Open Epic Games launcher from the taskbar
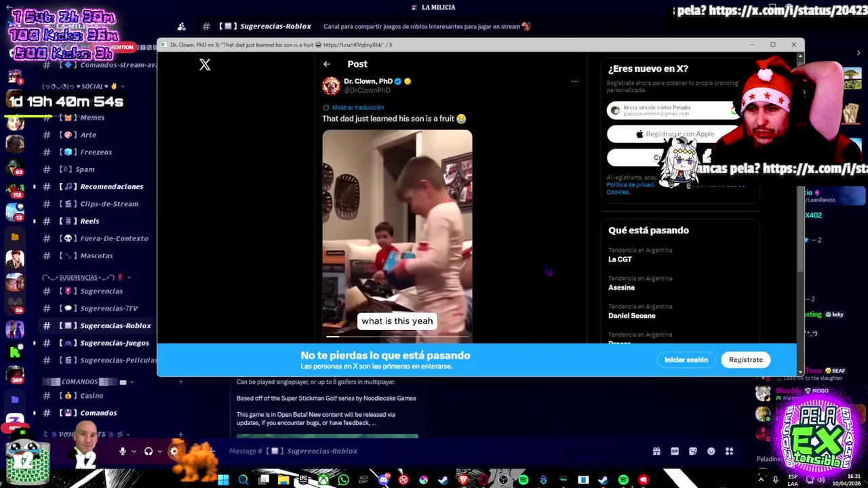The width and height of the screenshot is (868, 488). 303,480
